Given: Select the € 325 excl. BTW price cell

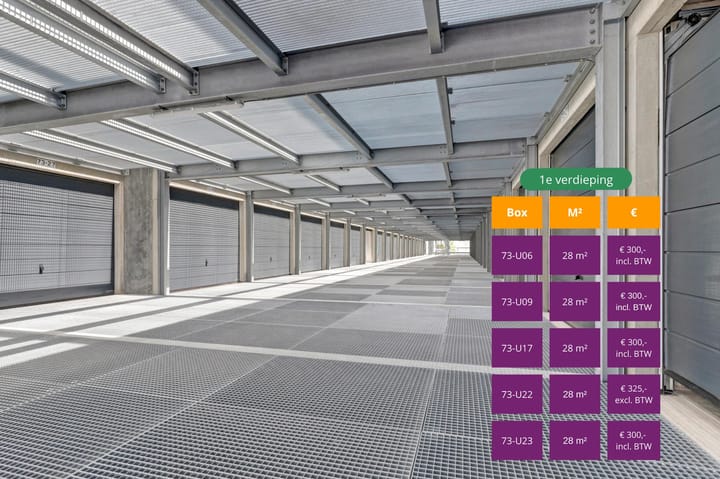Looking at the screenshot, I should (x=633, y=394).
